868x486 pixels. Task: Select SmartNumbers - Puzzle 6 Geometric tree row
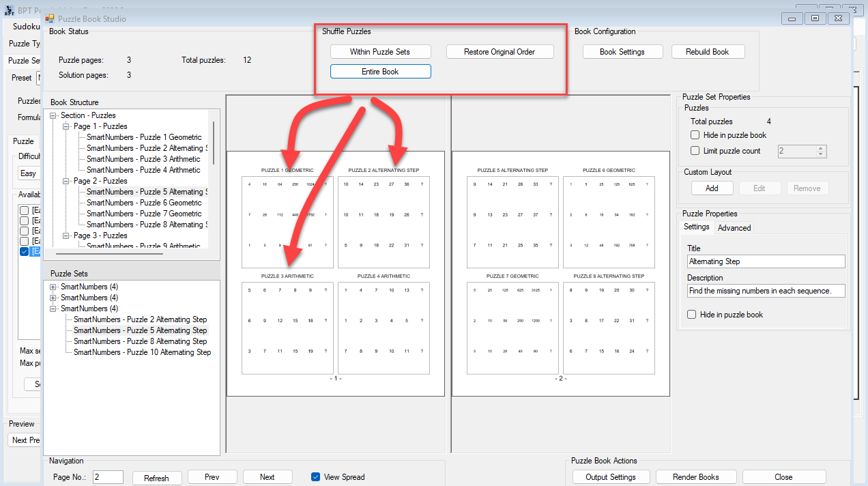coord(144,203)
